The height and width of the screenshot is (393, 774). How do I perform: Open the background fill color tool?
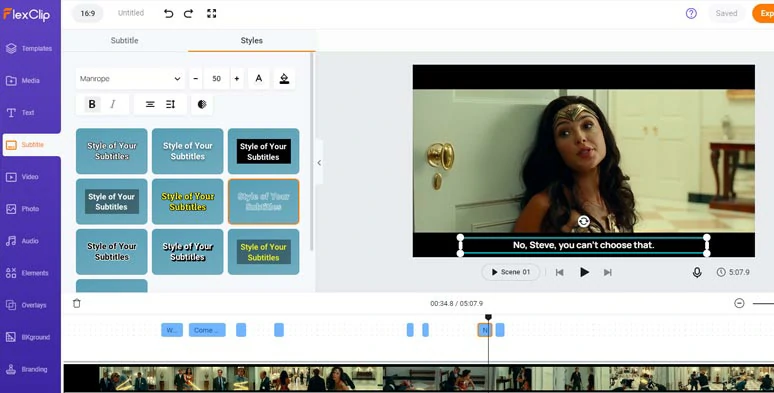pos(284,79)
